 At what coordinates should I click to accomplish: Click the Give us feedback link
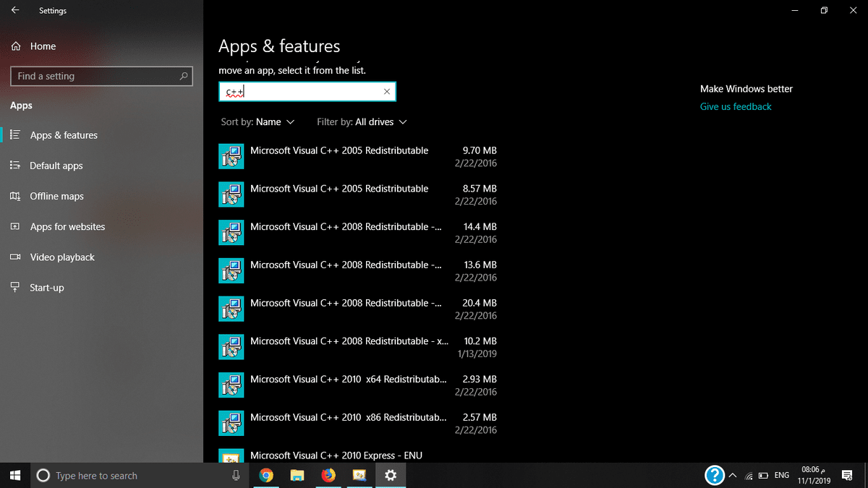(x=736, y=106)
